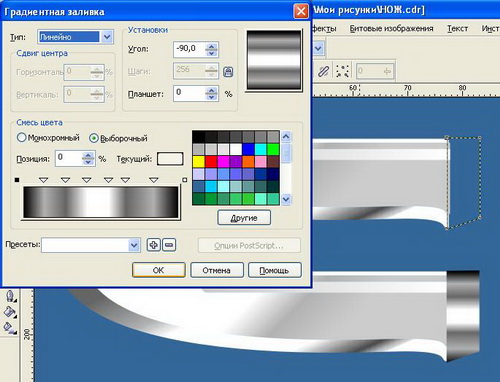Click the Планшет input field
The width and height of the screenshot is (500, 382).
tap(189, 93)
